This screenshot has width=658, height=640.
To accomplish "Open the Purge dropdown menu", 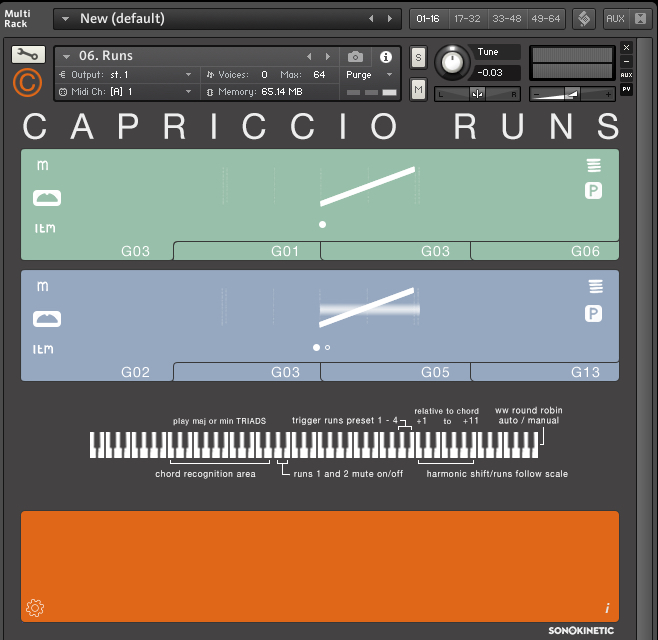I will [369, 75].
